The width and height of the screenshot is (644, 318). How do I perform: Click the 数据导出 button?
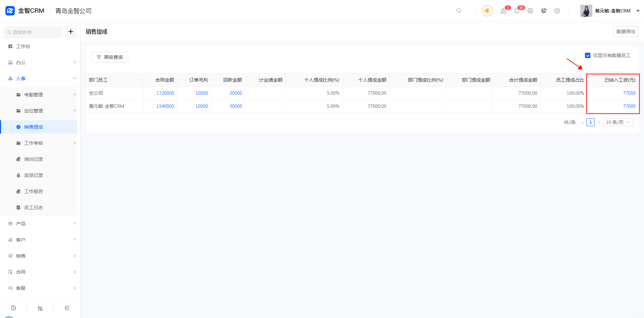pos(626,32)
